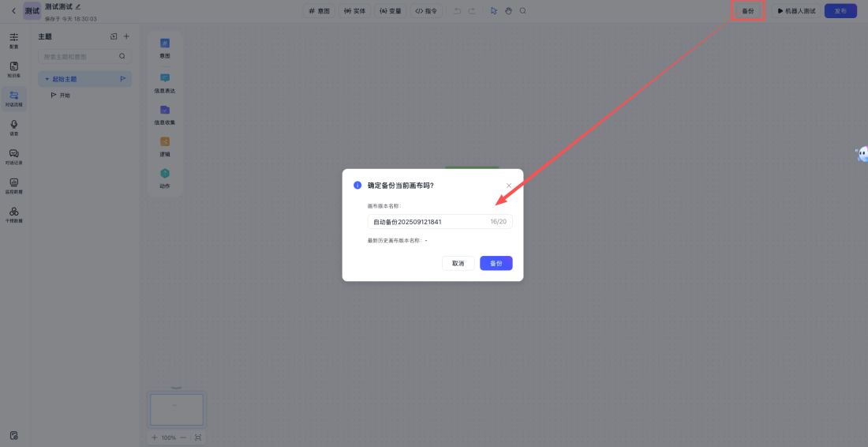Click the 画布版本名称 input field
This screenshot has height=447, width=868.
440,222
